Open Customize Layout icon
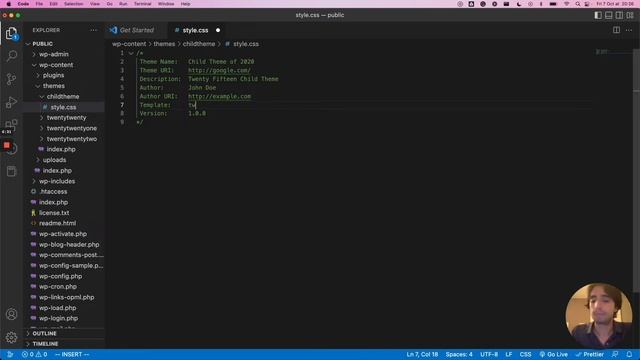The height and width of the screenshot is (360, 640). coord(630,15)
